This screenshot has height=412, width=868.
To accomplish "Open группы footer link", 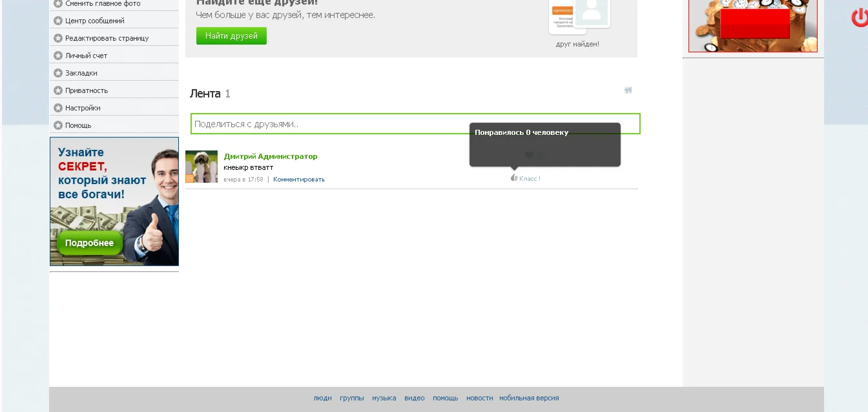I will click(x=352, y=398).
